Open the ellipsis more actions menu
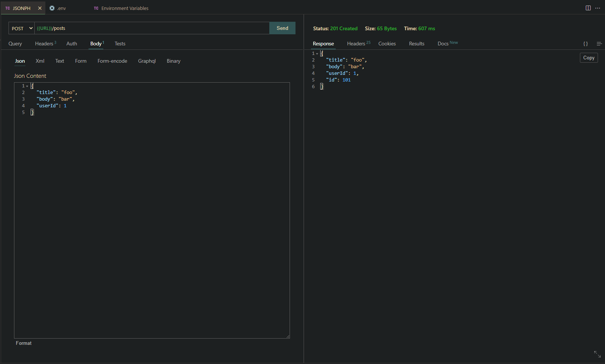The height and width of the screenshot is (364, 605). (x=598, y=8)
